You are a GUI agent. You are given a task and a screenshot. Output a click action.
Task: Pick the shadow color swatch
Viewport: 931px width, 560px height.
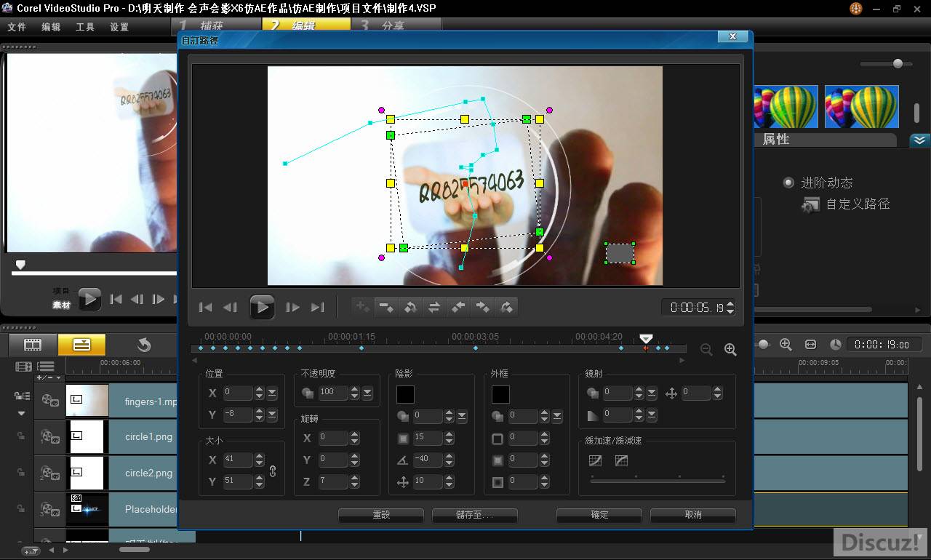pos(405,394)
